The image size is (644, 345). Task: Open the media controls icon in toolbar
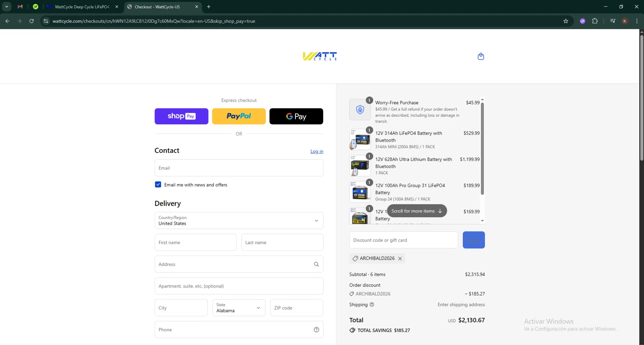[613, 21]
